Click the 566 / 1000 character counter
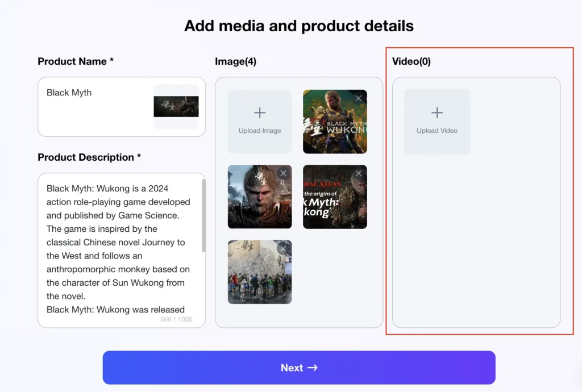The height and width of the screenshot is (392, 582). click(x=176, y=319)
